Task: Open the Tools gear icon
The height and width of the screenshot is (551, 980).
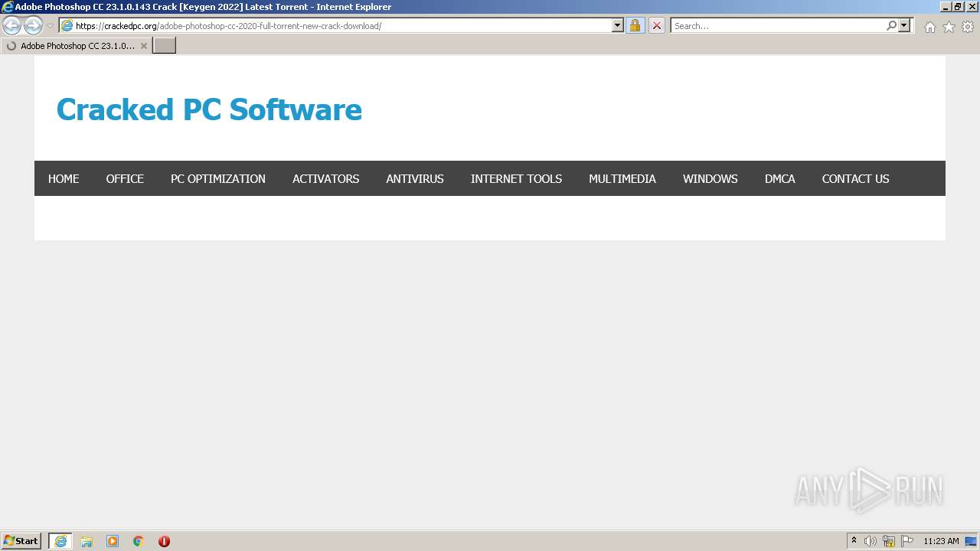Action: pos(968,27)
